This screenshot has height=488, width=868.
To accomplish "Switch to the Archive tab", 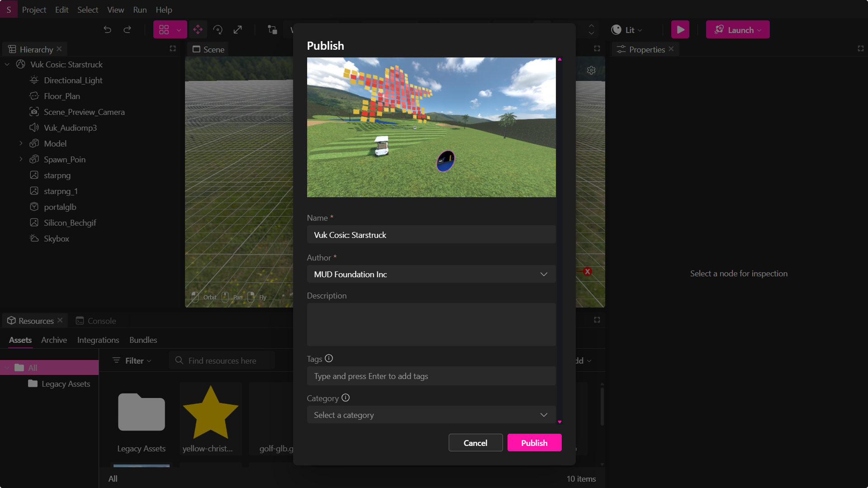I will point(54,340).
